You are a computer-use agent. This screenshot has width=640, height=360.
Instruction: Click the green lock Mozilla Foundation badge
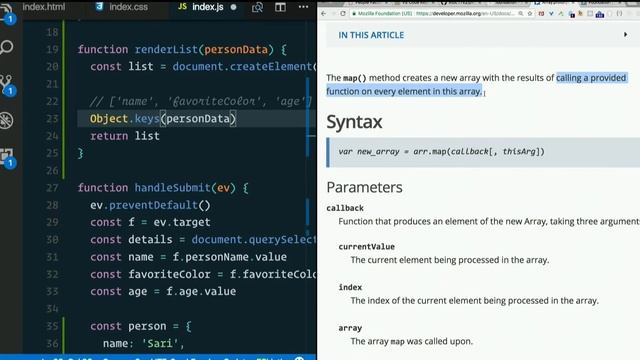coord(382,13)
